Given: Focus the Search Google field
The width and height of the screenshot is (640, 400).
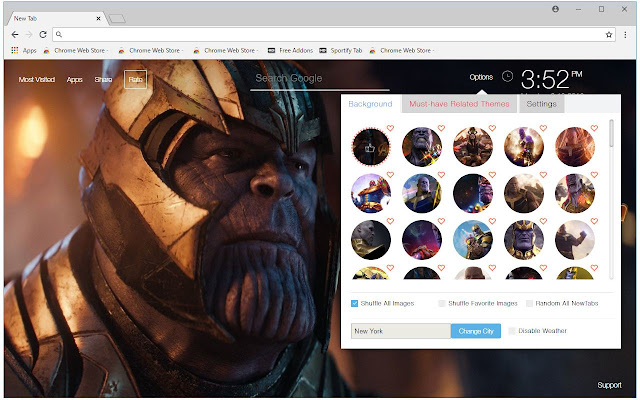Looking at the screenshot, I should (x=320, y=79).
